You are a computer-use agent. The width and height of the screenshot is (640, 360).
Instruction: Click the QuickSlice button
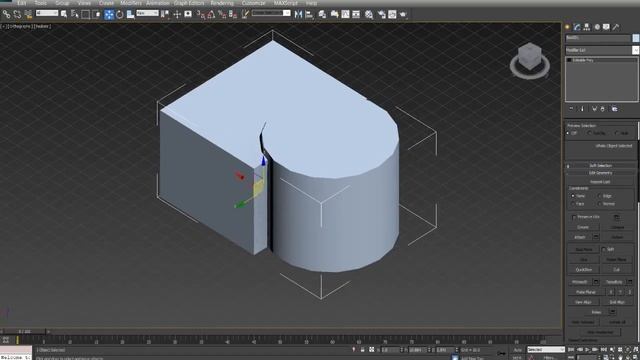pyautogui.click(x=584, y=270)
